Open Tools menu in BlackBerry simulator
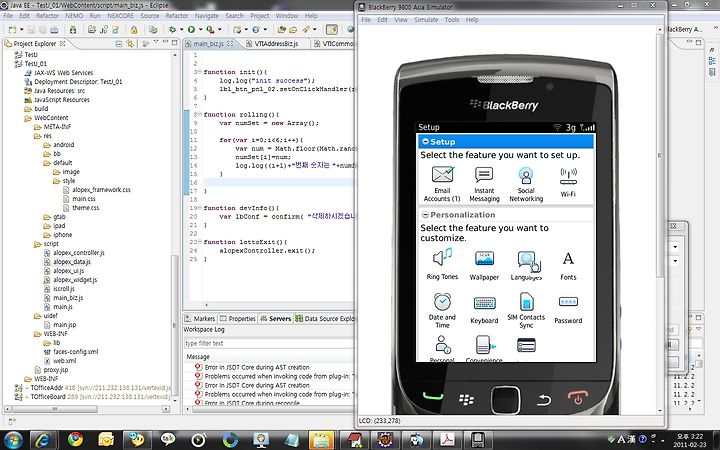This screenshot has width=720, height=450. [452, 20]
